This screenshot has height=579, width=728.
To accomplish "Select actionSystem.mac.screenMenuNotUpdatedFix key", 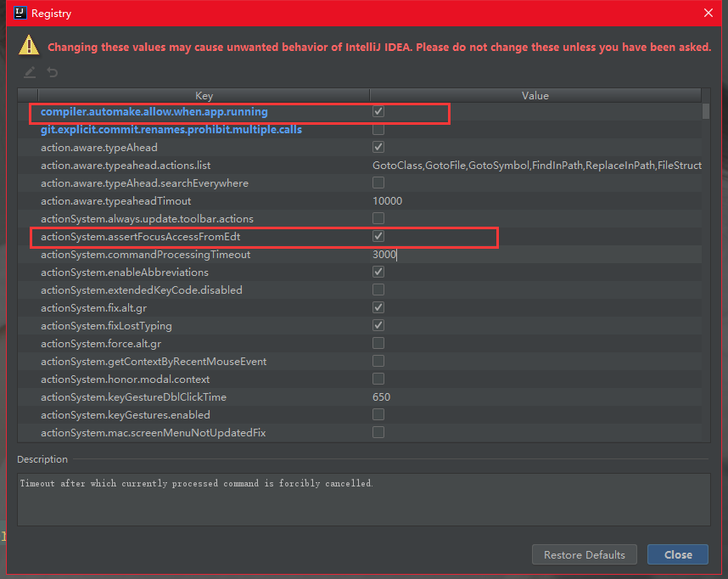I will pos(154,433).
